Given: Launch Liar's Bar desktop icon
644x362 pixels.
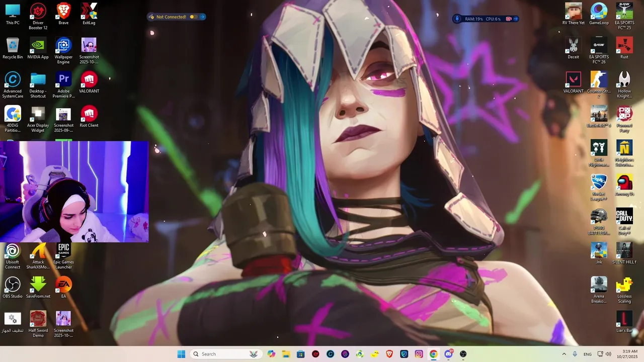Looking at the screenshot, I should point(624,322).
